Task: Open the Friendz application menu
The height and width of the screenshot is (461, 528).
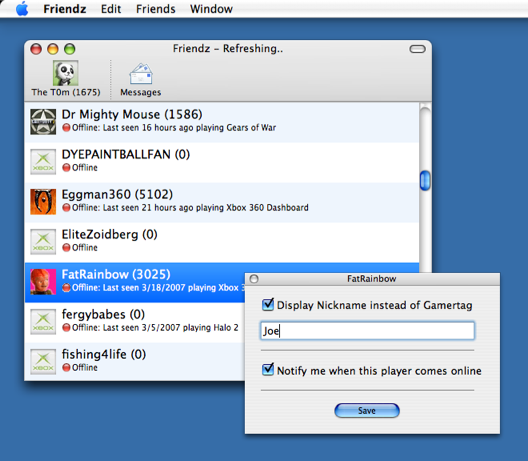Action: [65, 9]
